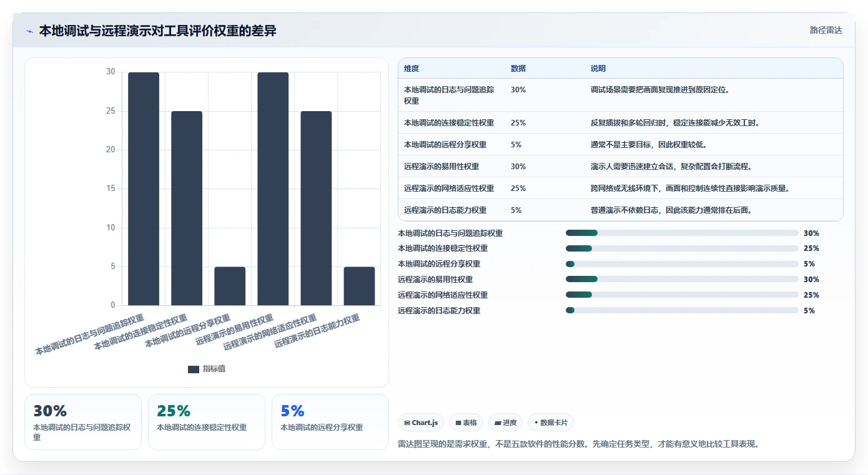Click progress bar for 远程演示的日志能力权重
Viewport: 868px width, 475px height.
(x=682, y=311)
